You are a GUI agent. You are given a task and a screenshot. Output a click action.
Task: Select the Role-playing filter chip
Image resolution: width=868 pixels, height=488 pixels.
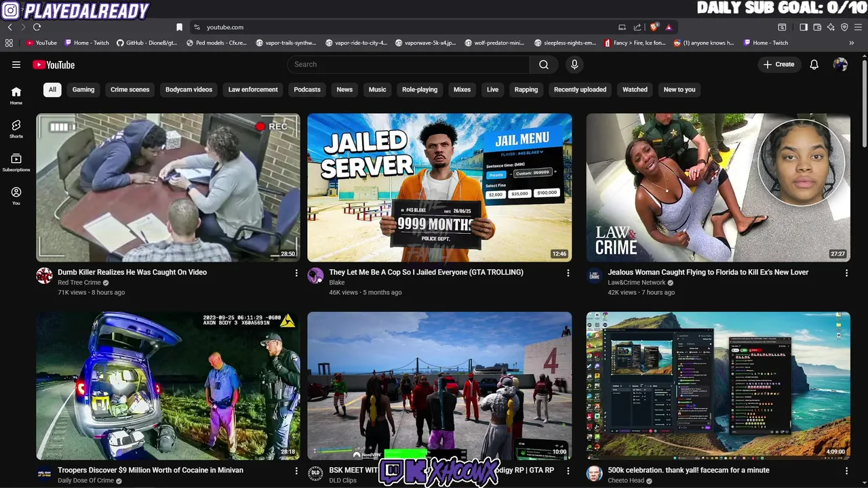[x=420, y=89]
